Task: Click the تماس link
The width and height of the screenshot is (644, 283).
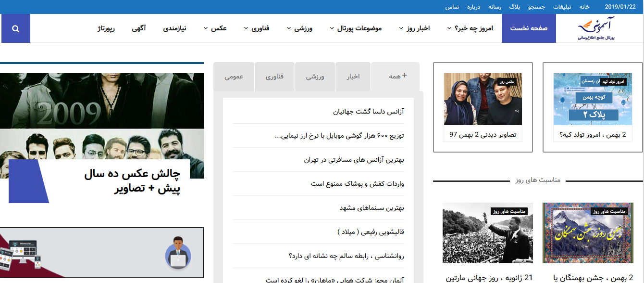Action: pos(452,7)
